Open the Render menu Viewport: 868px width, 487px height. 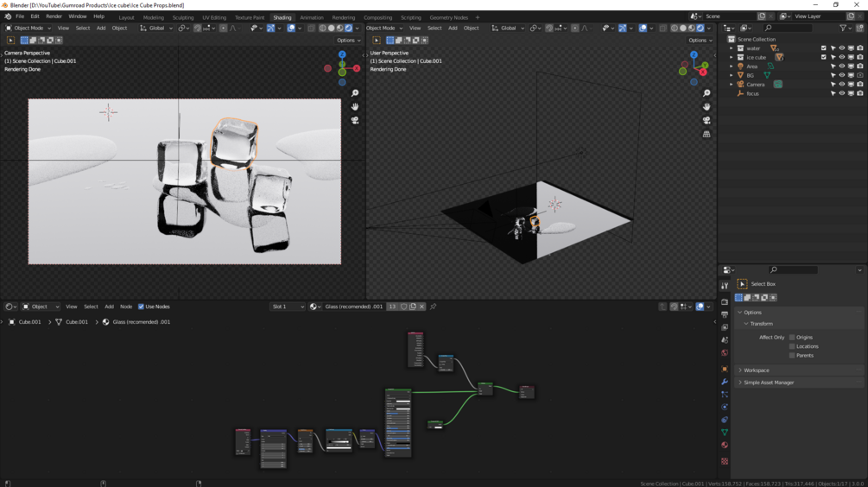pyautogui.click(x=54, y=16)
